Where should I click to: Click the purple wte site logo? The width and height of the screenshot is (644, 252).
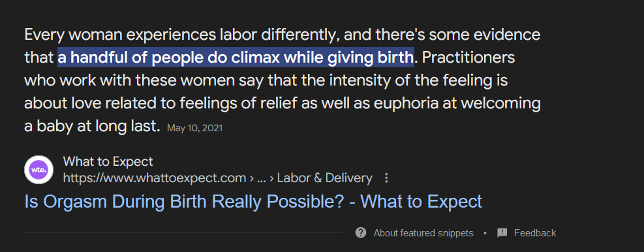click(38, 170)
